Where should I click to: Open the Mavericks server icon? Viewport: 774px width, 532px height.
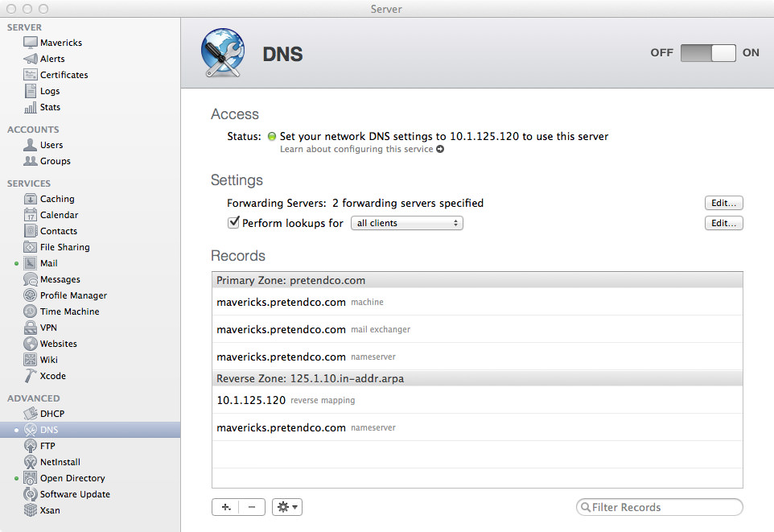coord(30,43)
